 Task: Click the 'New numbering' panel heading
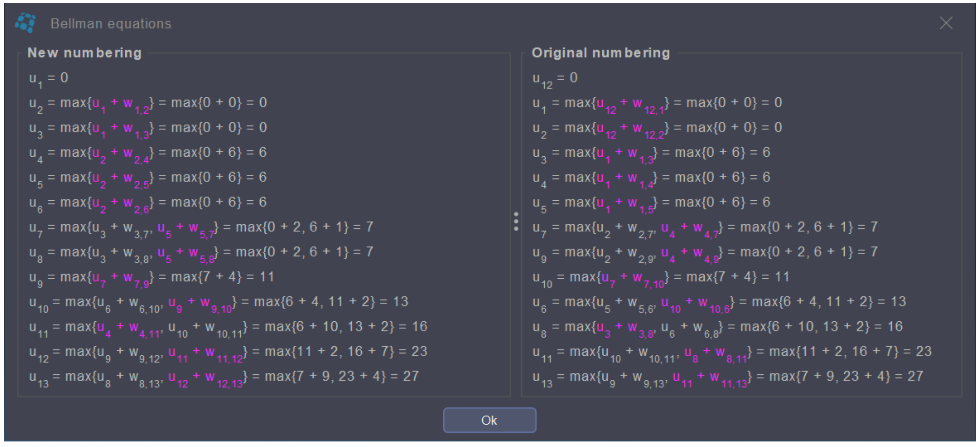(x=84, y=53)
